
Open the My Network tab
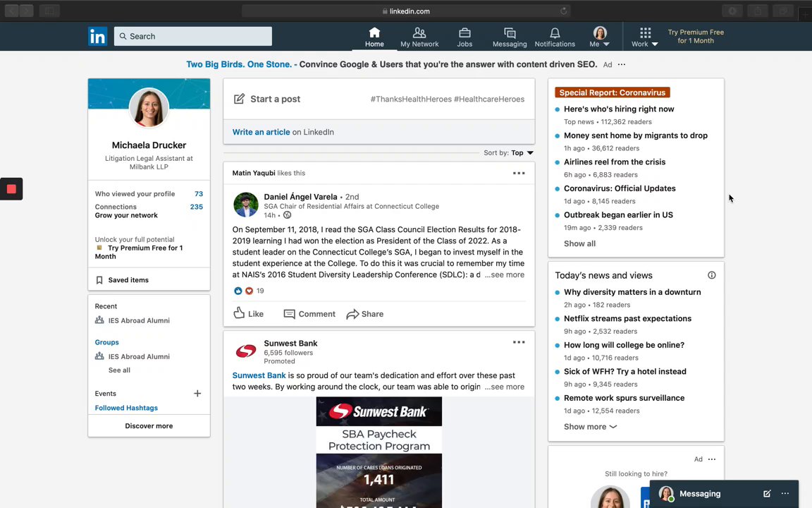tap(419, 37)
